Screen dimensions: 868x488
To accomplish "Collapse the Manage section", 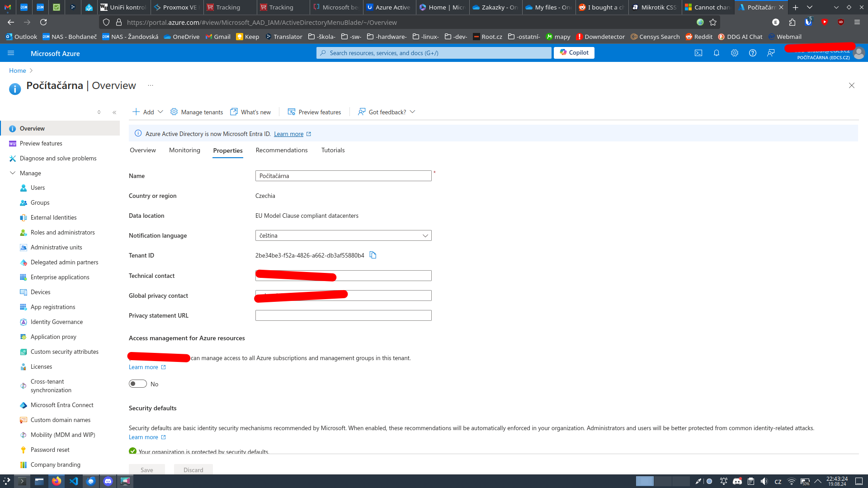I will point(13,173).
